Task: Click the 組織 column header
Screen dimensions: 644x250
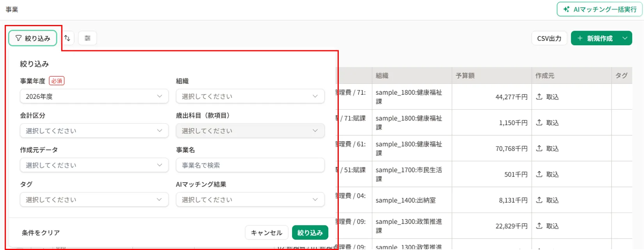Action: click(x=412, y=76)
